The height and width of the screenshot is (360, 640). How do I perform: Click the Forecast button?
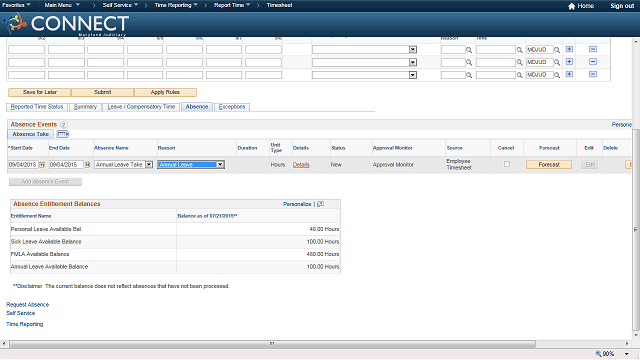[x=549, y=164]
